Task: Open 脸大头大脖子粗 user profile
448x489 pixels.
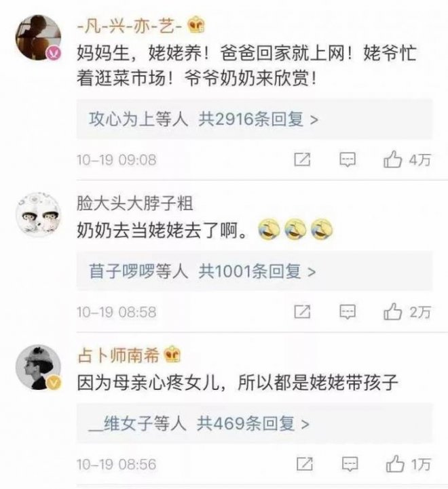Action: 135,203
